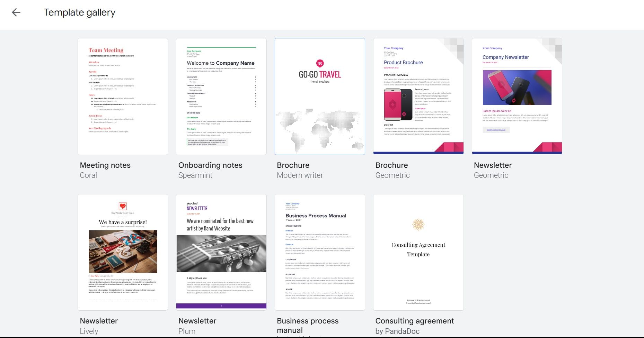
Task: Click the "Template gallery" heading
Action: tap(80, 12)
